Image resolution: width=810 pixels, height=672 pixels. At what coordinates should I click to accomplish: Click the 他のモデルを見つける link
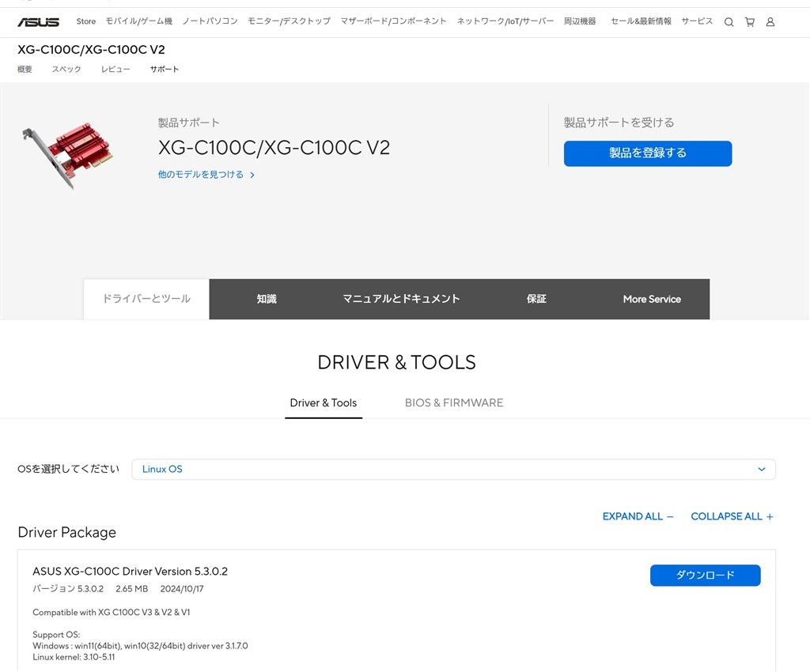[x=206, y=175]
